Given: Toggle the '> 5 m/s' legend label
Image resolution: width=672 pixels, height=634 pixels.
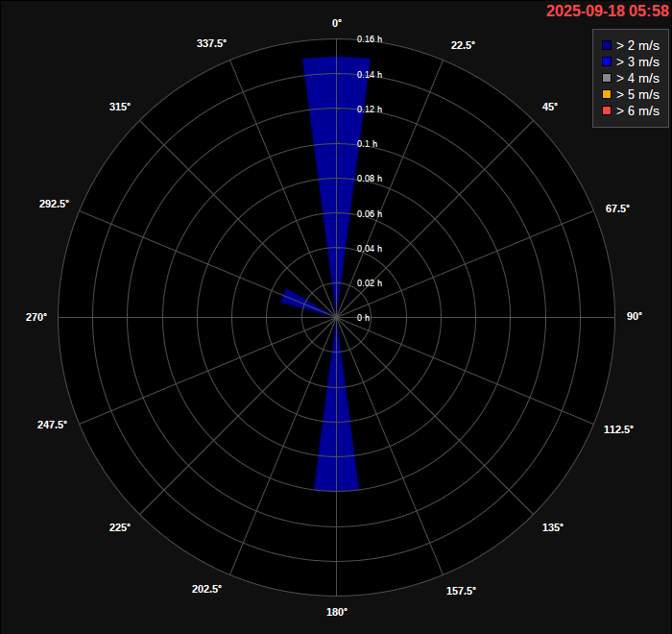Looking at the screenshot, I should 637,94.
